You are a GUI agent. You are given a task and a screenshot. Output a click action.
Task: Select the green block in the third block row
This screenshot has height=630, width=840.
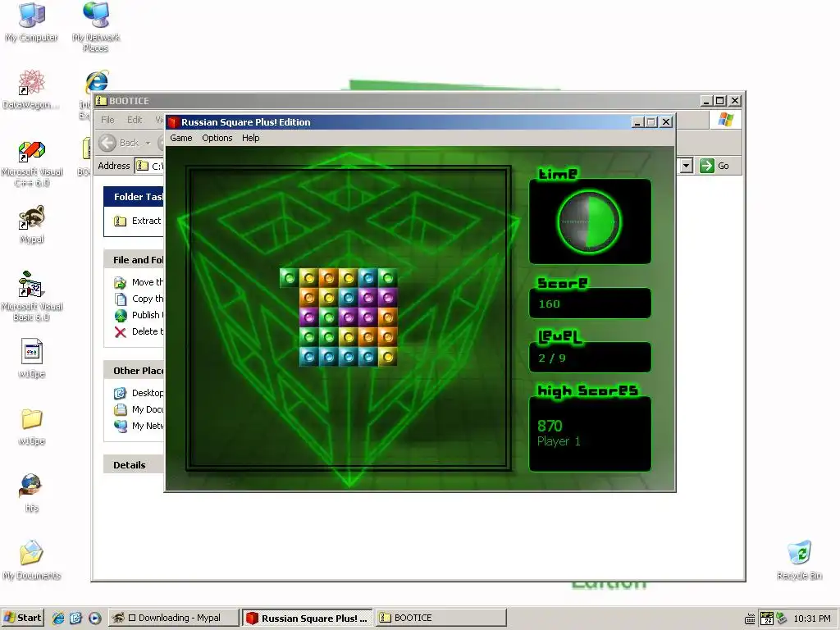pos(328,317)
